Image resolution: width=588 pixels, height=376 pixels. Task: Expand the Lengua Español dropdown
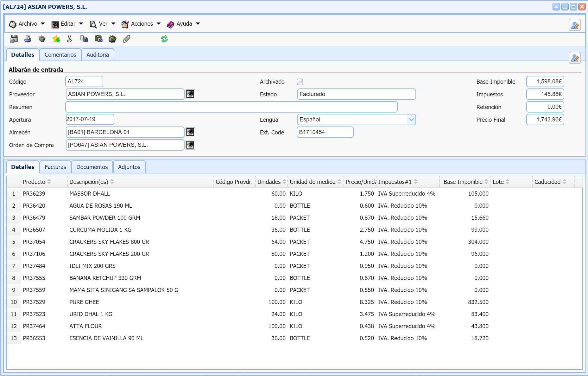click(411, 120)
